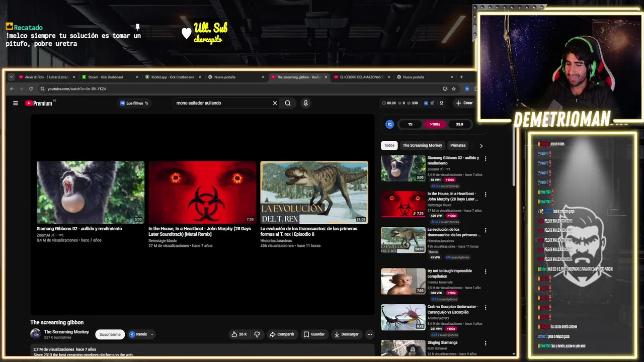The image size is (644, 362).
Task: Like the video (26 K thumbs up)
Action: (x=239, y=334)
